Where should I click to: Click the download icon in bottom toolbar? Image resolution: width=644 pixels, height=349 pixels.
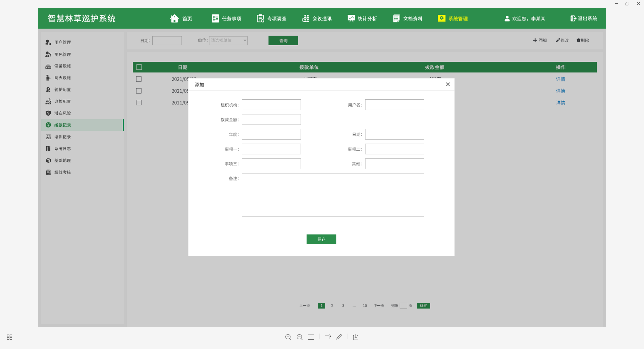pyautogui.click(x=356, y=337)
